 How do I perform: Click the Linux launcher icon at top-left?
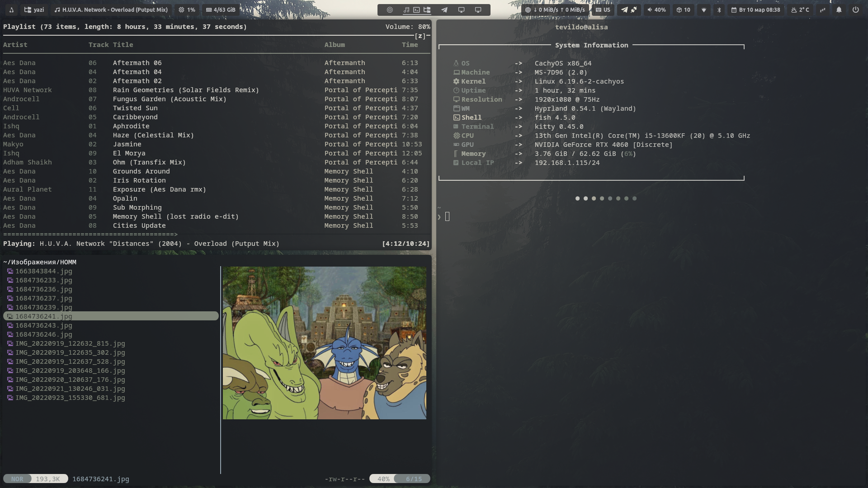11,9
